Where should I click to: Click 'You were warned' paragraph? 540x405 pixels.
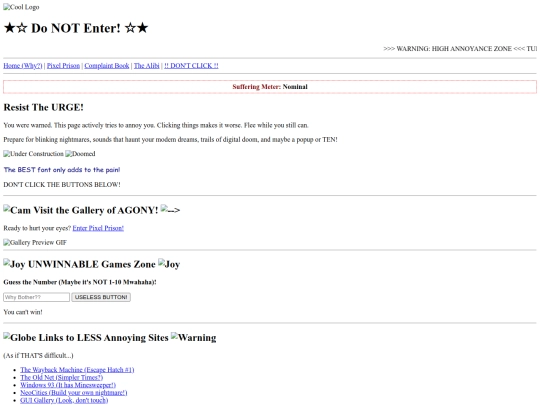[156, 125]
